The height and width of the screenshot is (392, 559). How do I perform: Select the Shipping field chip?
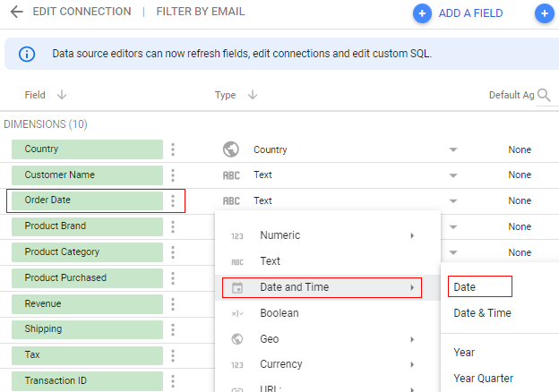[88, 329]
